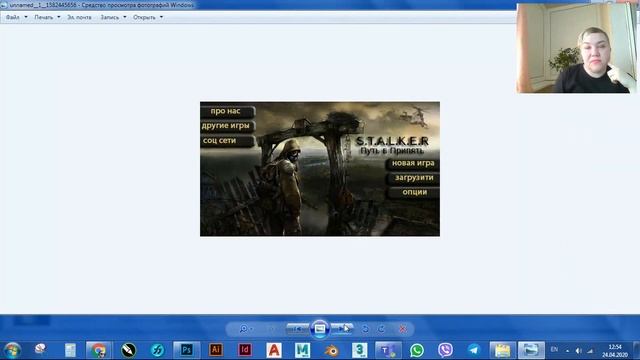Image resolution: width=640 pixels, height=360 pixels.
Task: Open the blue swirl app on taskbar
Action: [x=157, y=350]
